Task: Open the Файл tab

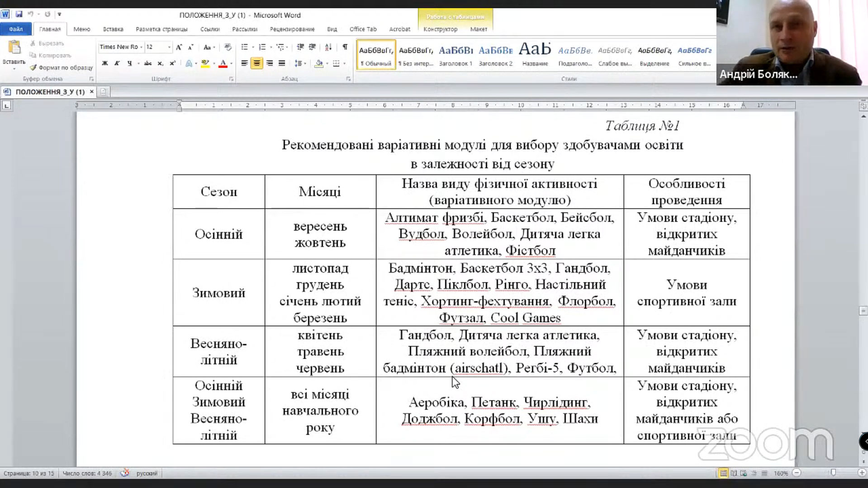Action: click(16, 29)
